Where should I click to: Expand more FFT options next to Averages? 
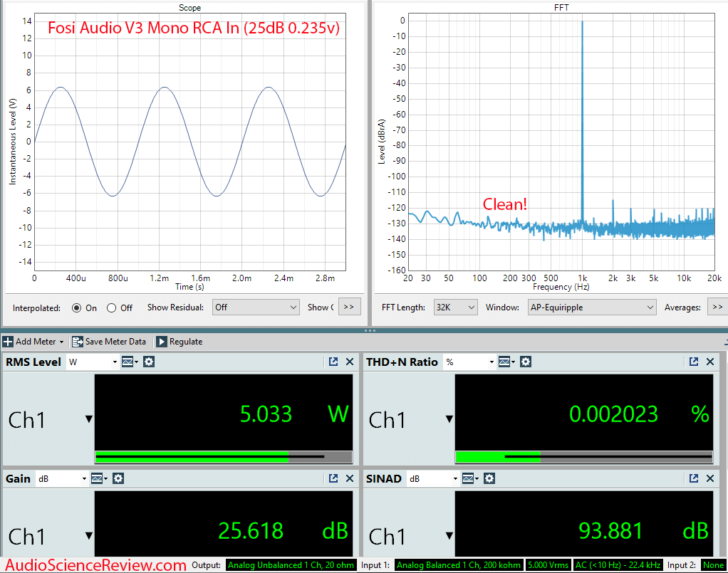pyautogui.click(x=717, y=307)
